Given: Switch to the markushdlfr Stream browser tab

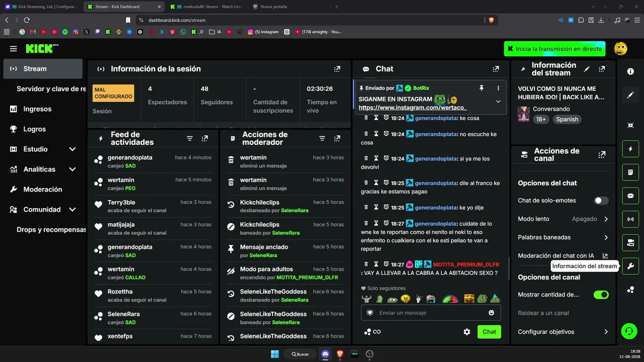Looking at the screenshot, I should pos(206,7).
